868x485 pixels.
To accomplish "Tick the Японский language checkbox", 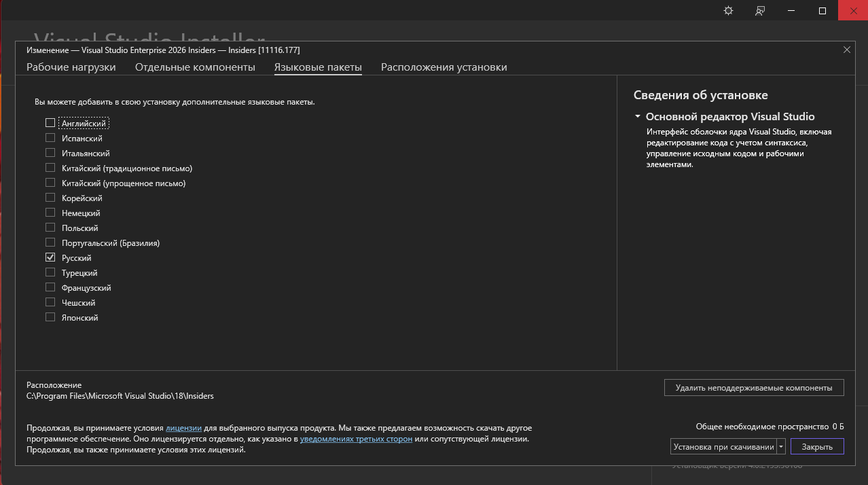I will pyautogui.click(x=50, y=317).
